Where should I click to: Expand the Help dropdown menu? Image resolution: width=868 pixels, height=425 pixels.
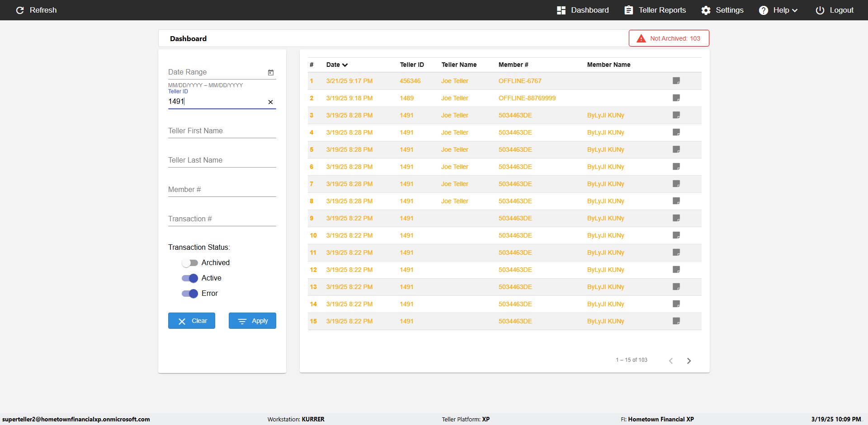pyautogui.click(x=778, y=10)
